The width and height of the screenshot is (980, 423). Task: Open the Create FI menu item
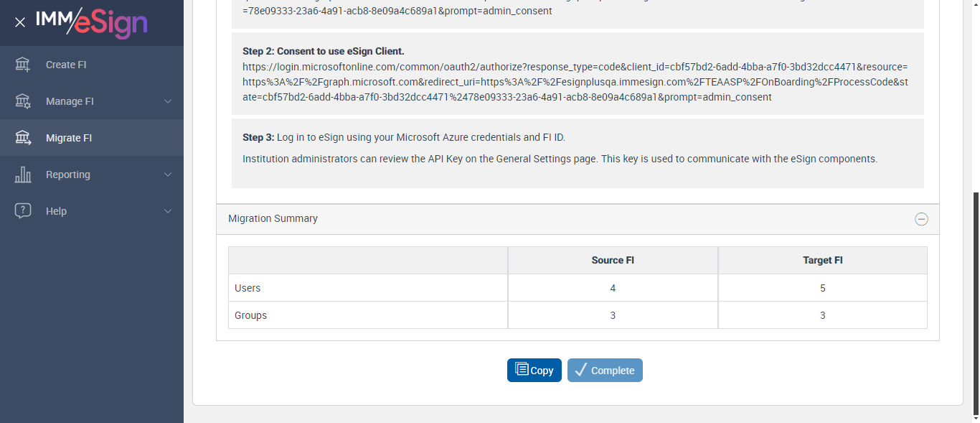pos(66,65)
